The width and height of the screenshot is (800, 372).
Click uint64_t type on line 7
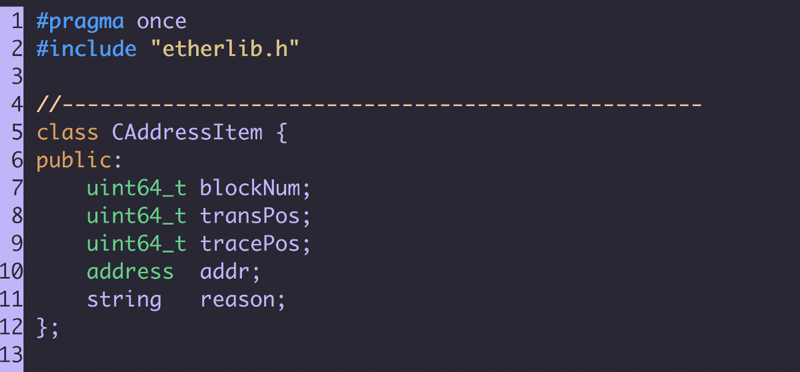click(x=136, y=188)
